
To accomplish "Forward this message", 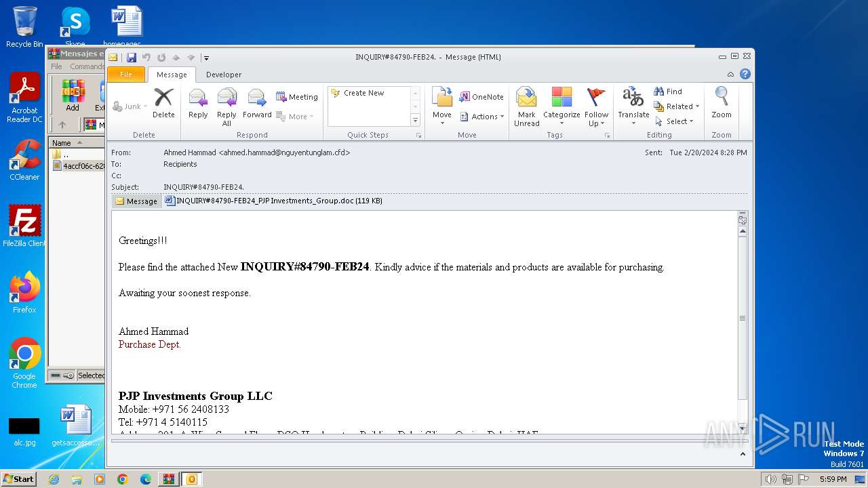I will (x=257, y=102).
